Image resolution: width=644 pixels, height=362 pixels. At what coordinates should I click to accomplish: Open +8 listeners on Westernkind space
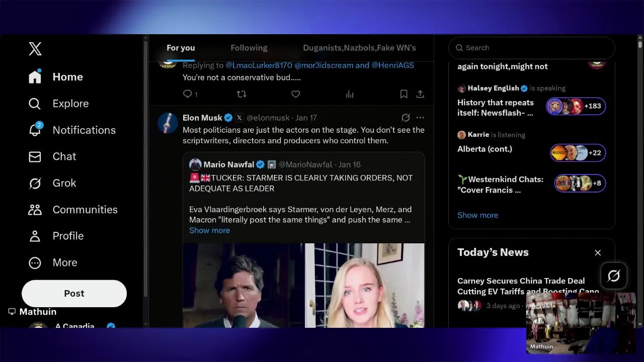tap(580, 183)
